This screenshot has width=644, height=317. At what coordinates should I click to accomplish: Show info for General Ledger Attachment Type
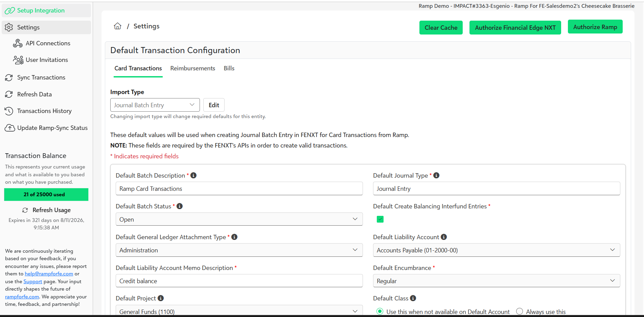click(x=234, y=237)
